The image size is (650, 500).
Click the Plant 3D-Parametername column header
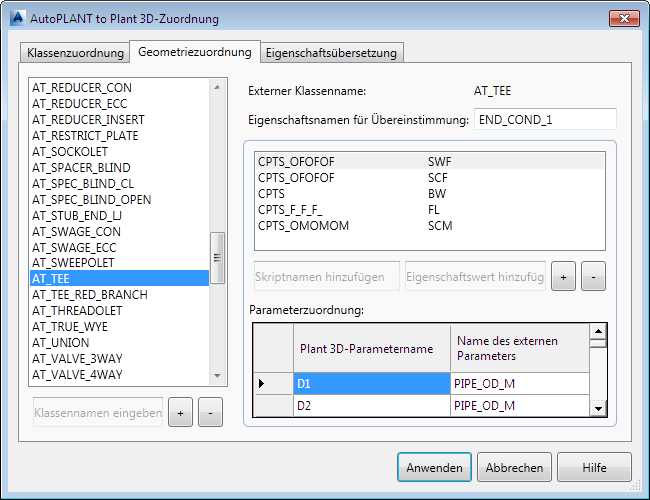(372, 348)
